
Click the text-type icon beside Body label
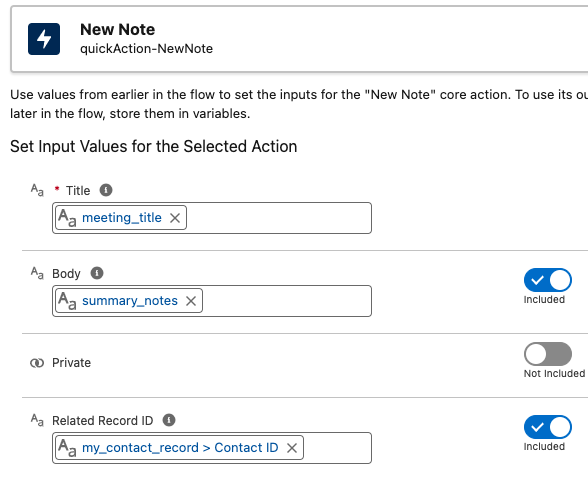[37, 273]
